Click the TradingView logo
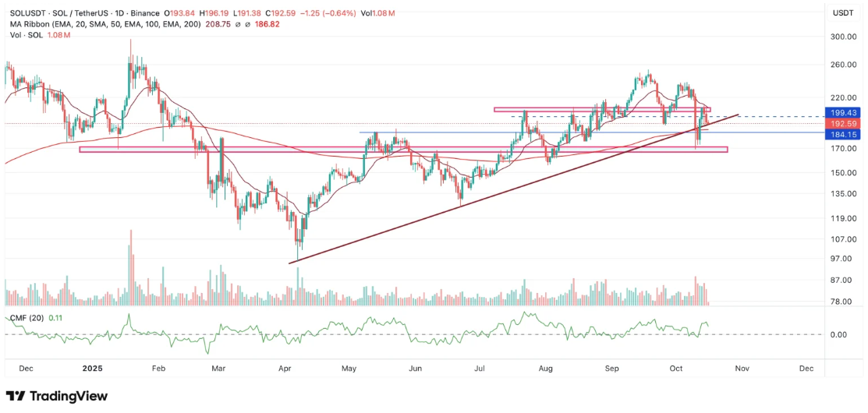This screenshot has width=868, height=413. [57, 396]
